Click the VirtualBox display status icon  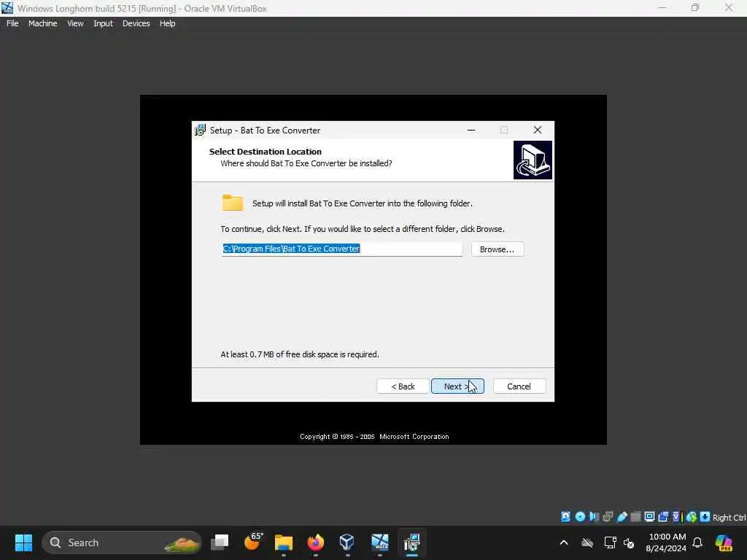649,517
